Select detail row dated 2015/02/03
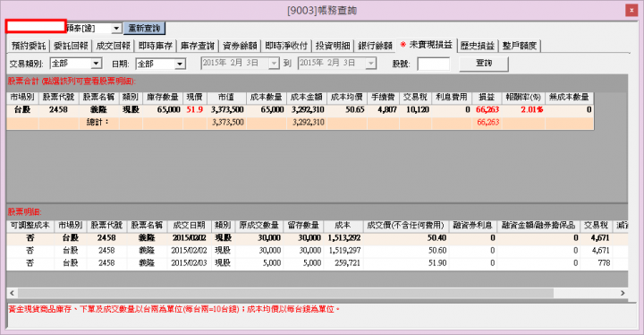 click(317, 263)
